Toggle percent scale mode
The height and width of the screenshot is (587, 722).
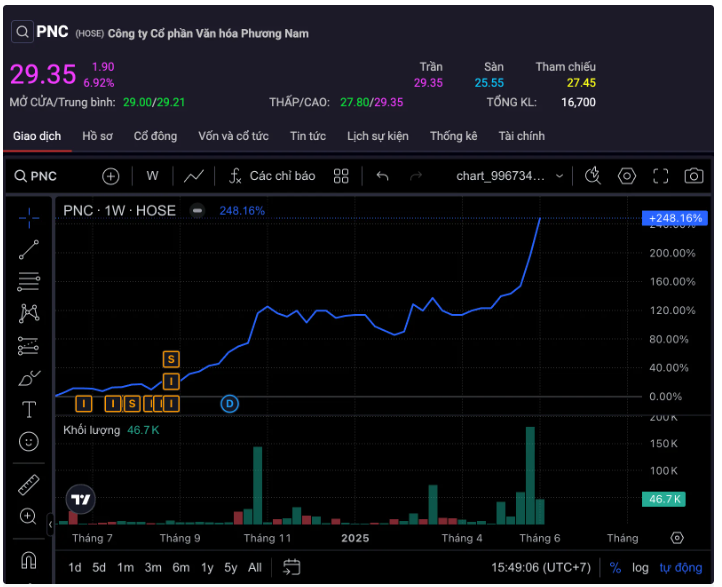pos(615,568)
